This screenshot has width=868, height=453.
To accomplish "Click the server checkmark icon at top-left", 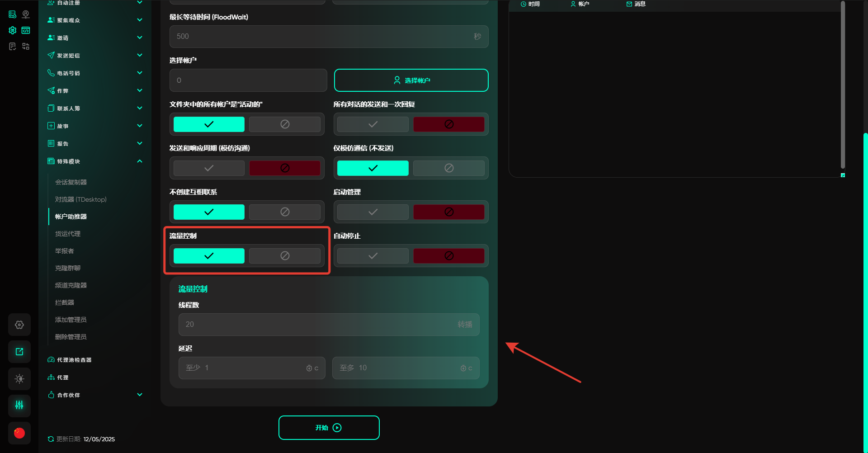I will 13,14.
